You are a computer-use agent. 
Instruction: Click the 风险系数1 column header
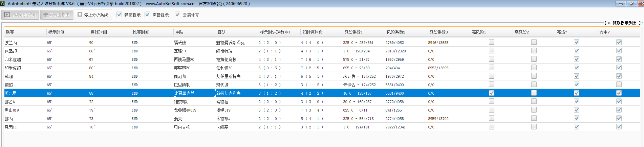click(x=353, y=32)
